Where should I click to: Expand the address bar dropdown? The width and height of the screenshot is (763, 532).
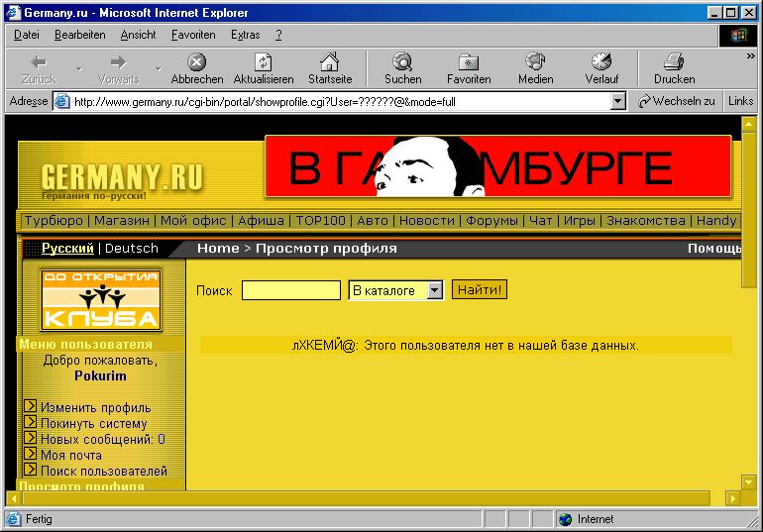click(618, 102)
